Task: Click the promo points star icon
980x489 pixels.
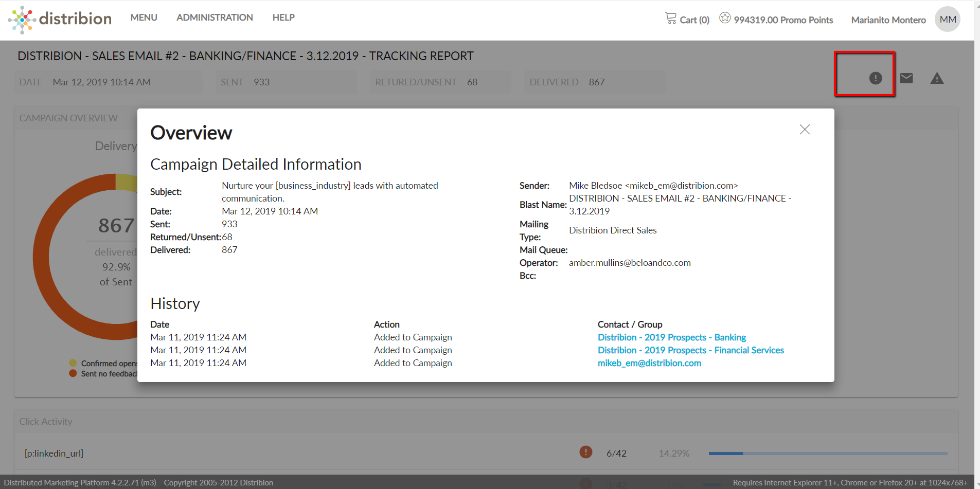Action: [x=725, y=18]
